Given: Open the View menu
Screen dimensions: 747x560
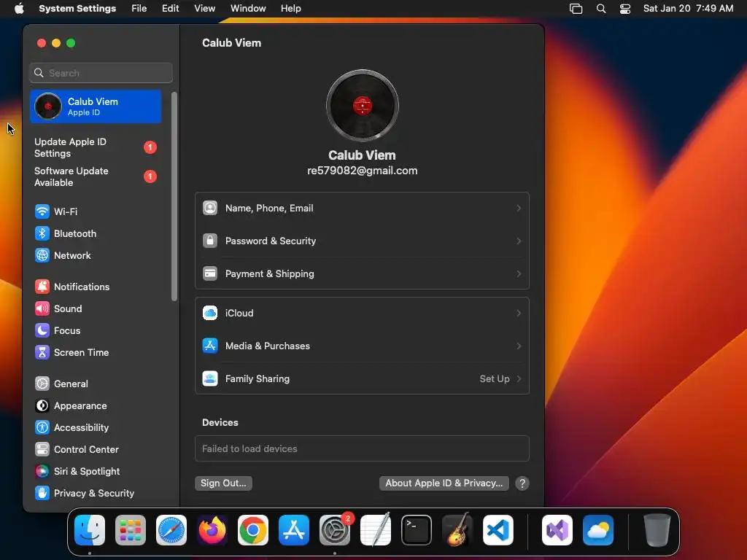Looking at the screenshot, I should (204, 9).
